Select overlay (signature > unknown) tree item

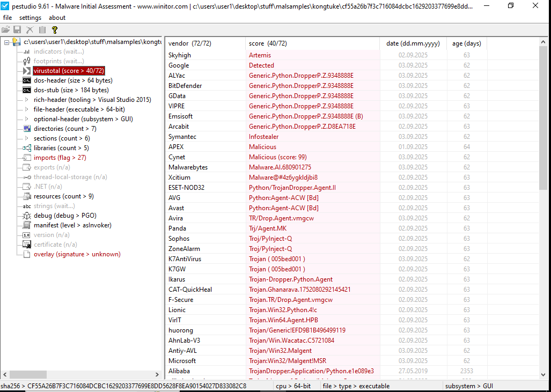pos(77,254)
